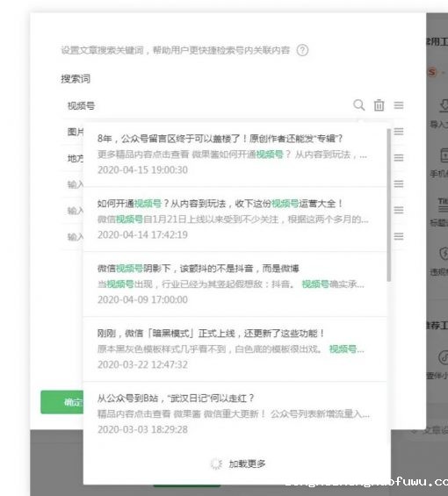
Task: Click the search magnifier icon in 视频号 row
Action: click(358, 105)
